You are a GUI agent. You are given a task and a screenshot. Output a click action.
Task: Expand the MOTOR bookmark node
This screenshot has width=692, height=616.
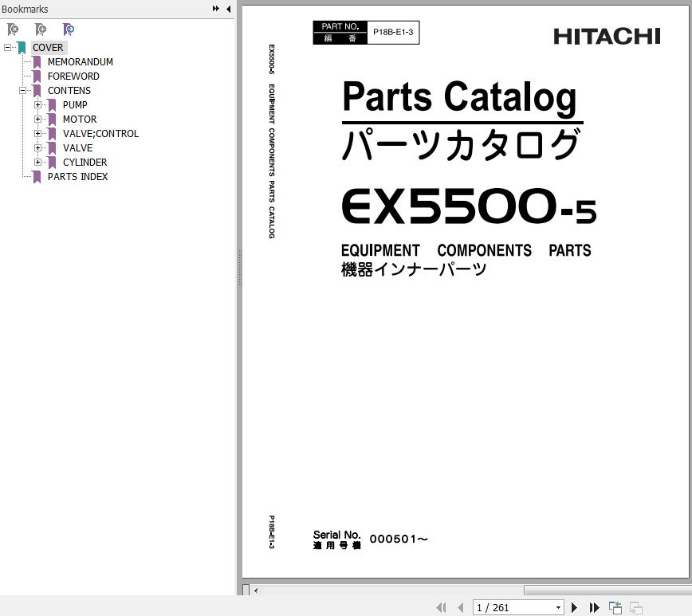(x=37, y=119)
